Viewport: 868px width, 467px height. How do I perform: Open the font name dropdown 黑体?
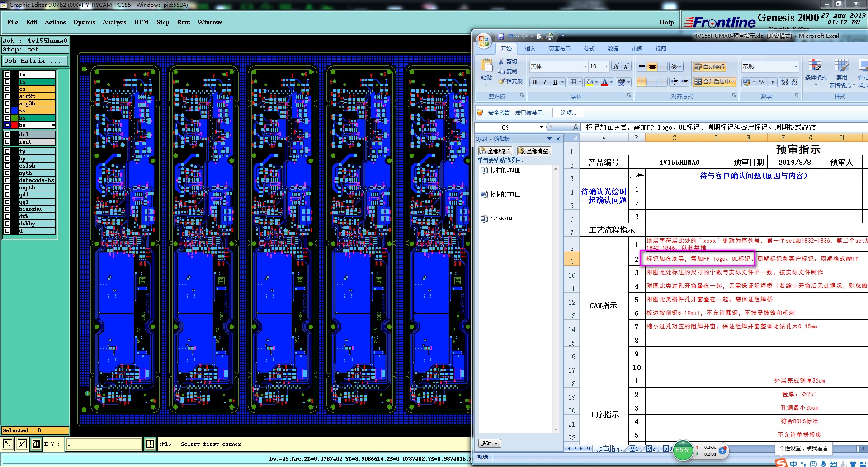[x=585, y=66]
